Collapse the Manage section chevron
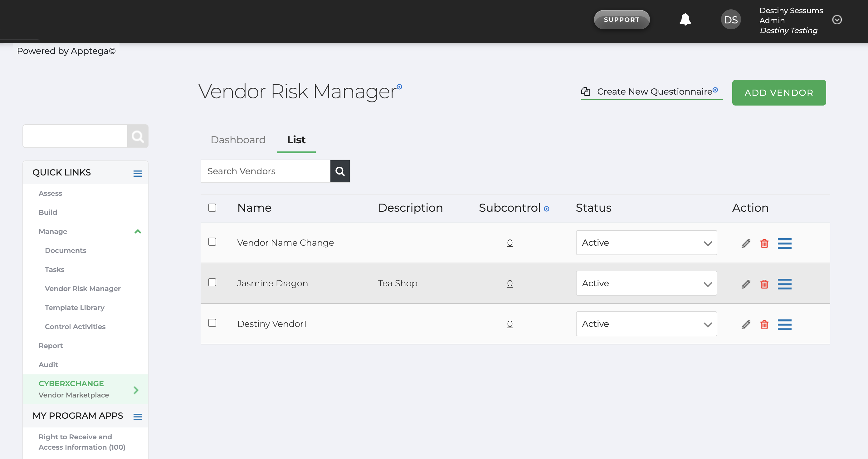868x459 pixels. tap(138, 231)
